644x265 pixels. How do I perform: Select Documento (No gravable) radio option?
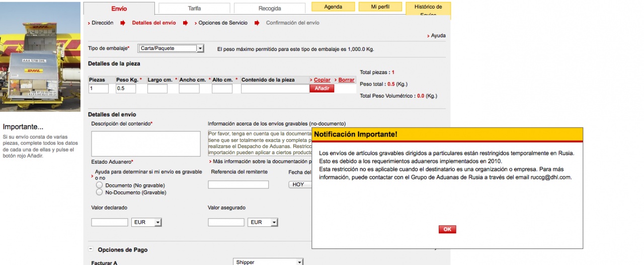[99, 185]
